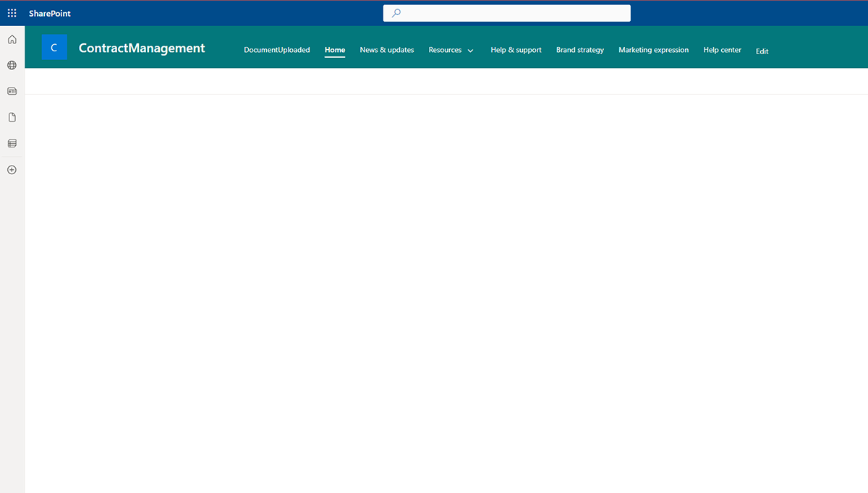This screenshot has width=868, height=493.
Task: Click the Home icon in the left sidebar
Action: click(12, 39)
